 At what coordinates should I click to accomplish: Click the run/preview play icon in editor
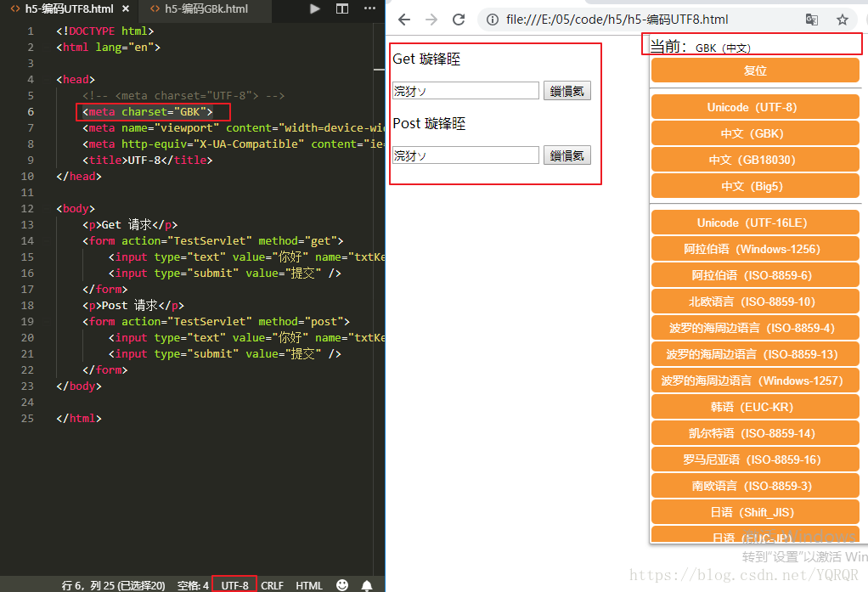coord(315,8)
